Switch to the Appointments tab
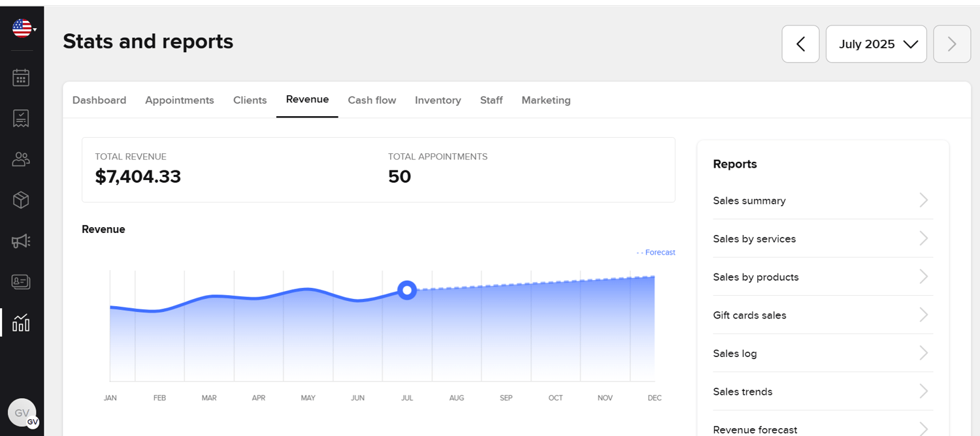 click(x=180, y=101)
